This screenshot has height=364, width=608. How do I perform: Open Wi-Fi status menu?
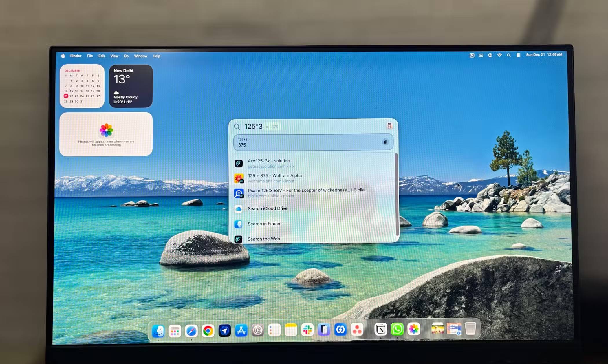(x=499, y=55)
